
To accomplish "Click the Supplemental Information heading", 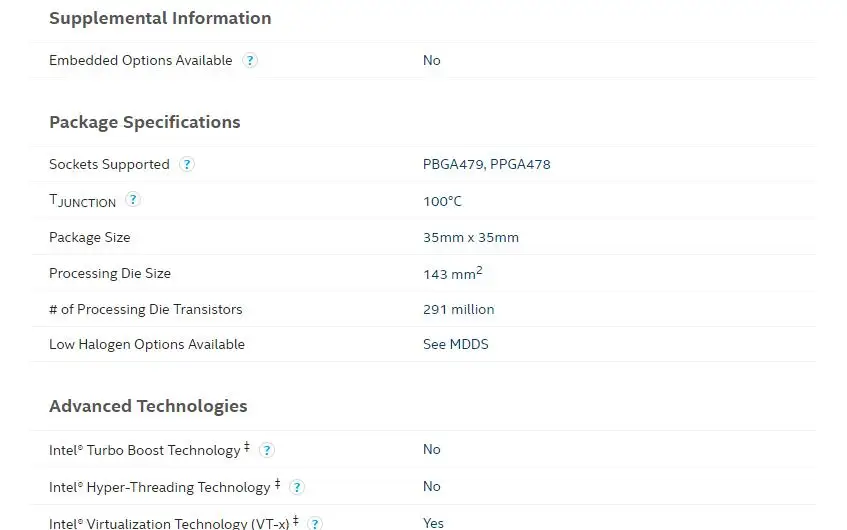I will pos(160,18).
